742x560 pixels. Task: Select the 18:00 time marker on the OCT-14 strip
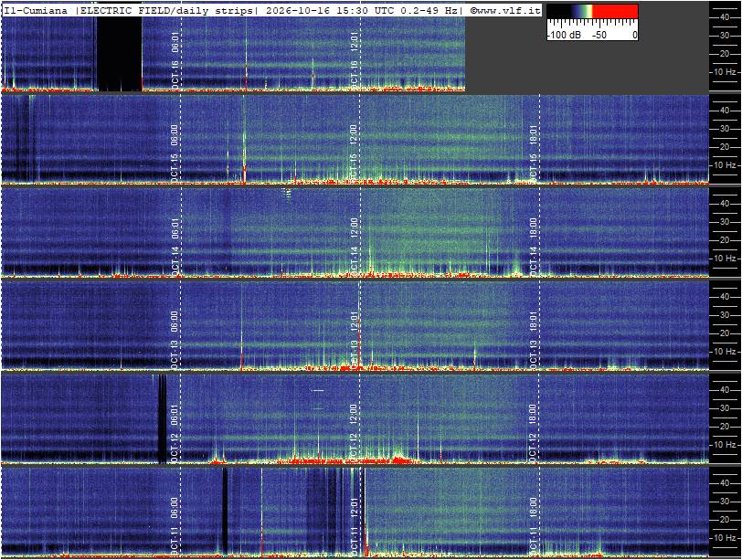click(x=534, y=227)
